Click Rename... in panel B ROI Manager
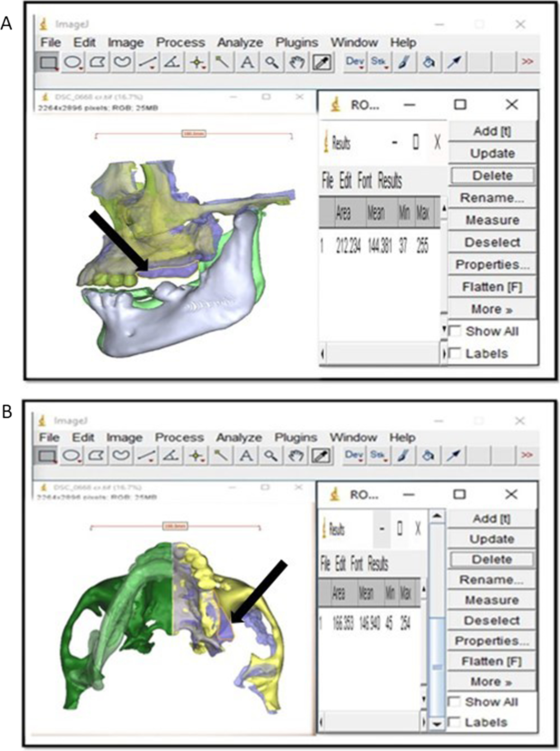This screenshot has width=560, height=751. click(492, 579)
